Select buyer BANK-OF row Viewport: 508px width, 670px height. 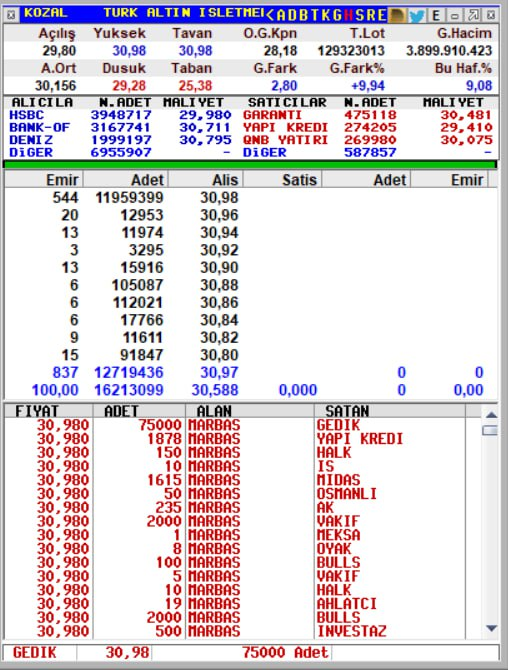(x=120, y=128)
